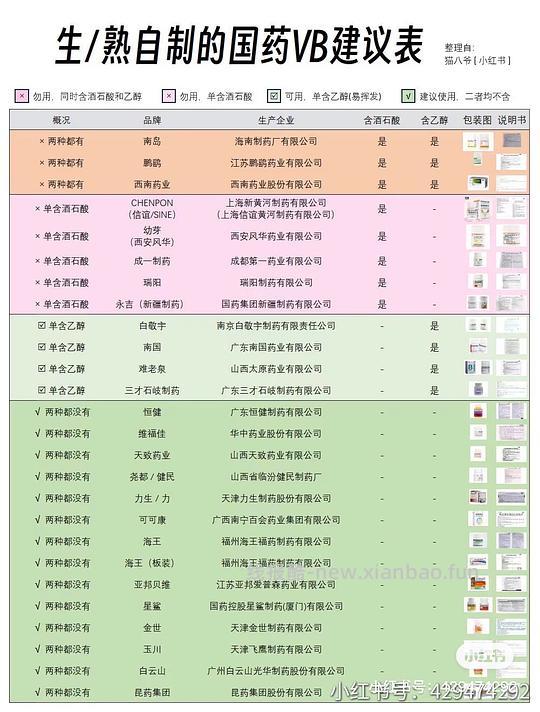This screenshot has width=540, height=712.
Task: Open the 金世 row package thumbnail
Action: coord(478,627)
